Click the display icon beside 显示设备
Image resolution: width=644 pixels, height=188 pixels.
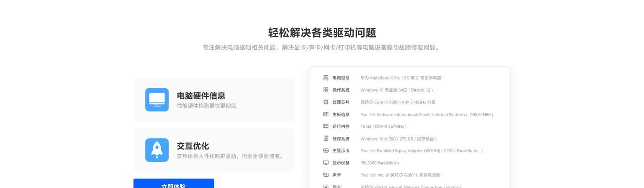(326, 163)
